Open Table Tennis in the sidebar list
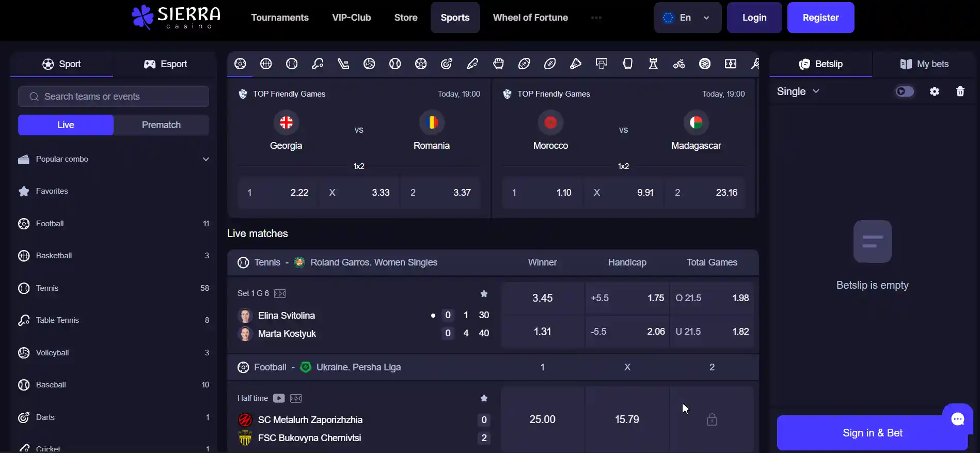The height and width of the screenshot is (453, 980). [114, 320]
